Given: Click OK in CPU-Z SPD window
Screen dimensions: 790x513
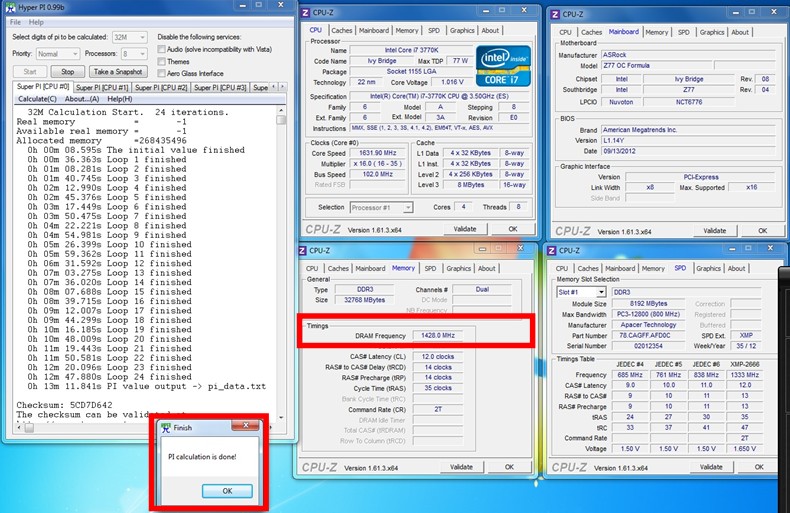Looking at the screenshot, I should (x=759, y=467).
